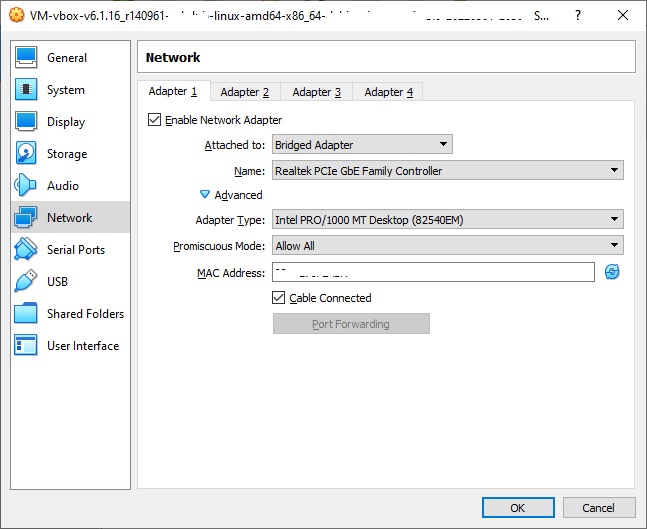Click the Storage disk icon
647x529 pixels.
(x=26, y=153)
